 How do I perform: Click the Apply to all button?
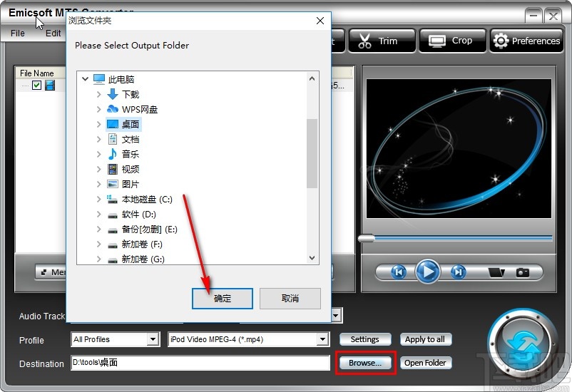click(425, 339)
